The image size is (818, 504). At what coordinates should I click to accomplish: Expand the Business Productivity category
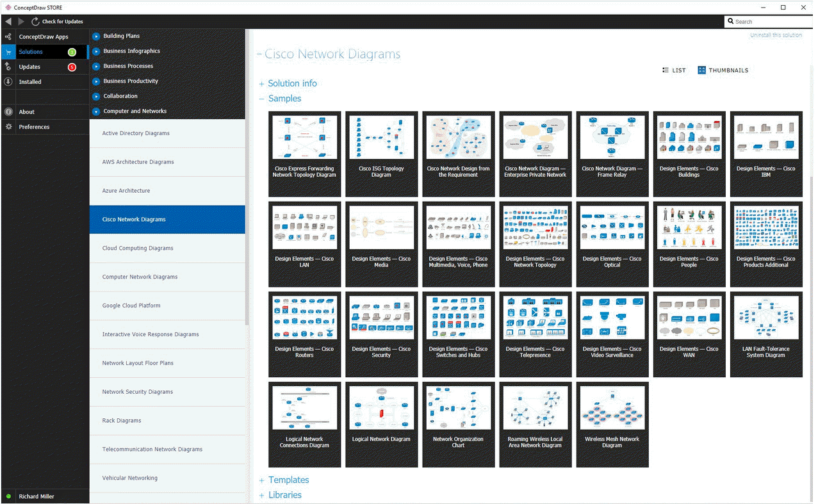coord(96,81)
